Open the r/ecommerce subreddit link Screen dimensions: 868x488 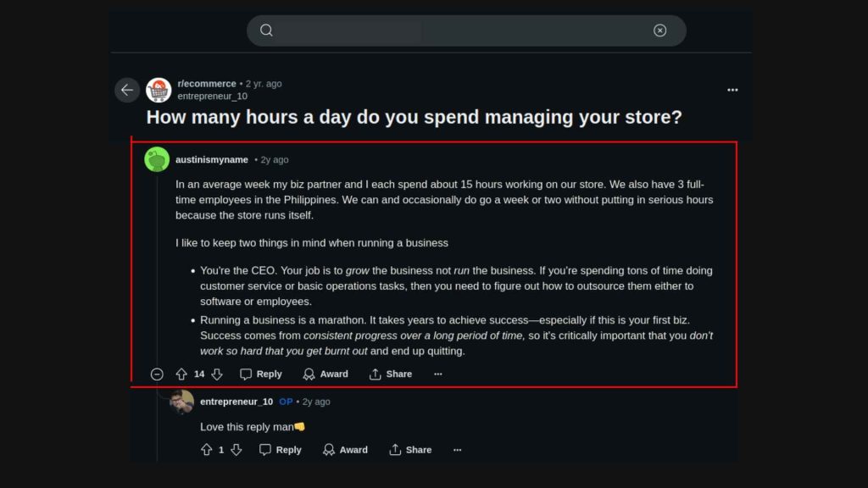[x=207, y=84]
